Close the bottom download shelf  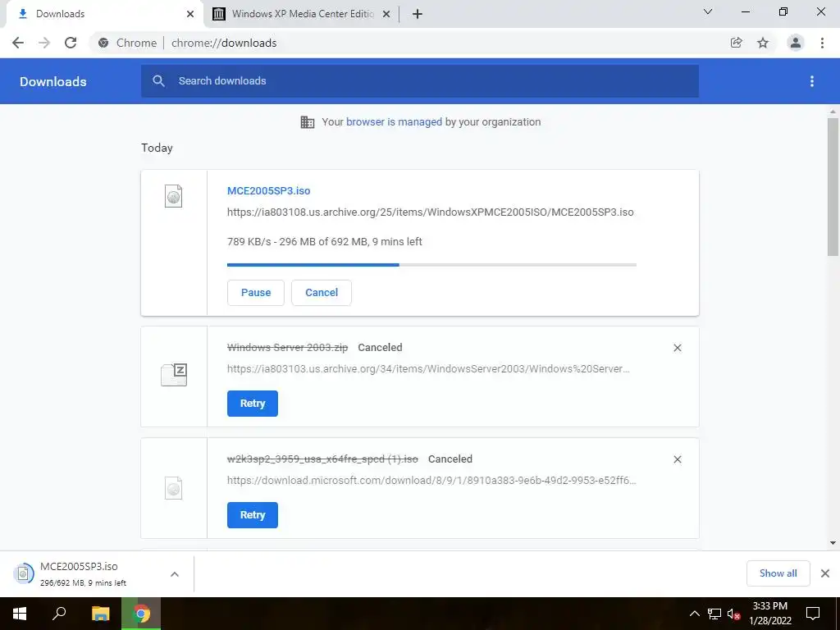[x=825, y=573]
